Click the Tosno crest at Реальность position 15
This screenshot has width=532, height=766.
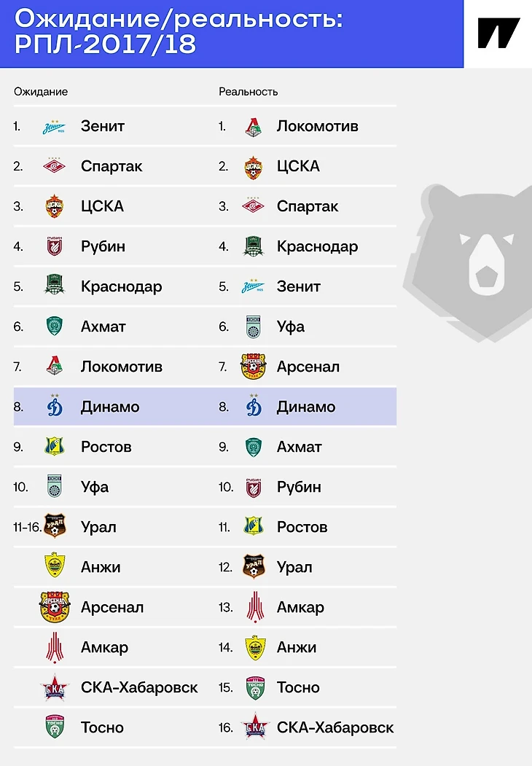click(x=255, y=688)
